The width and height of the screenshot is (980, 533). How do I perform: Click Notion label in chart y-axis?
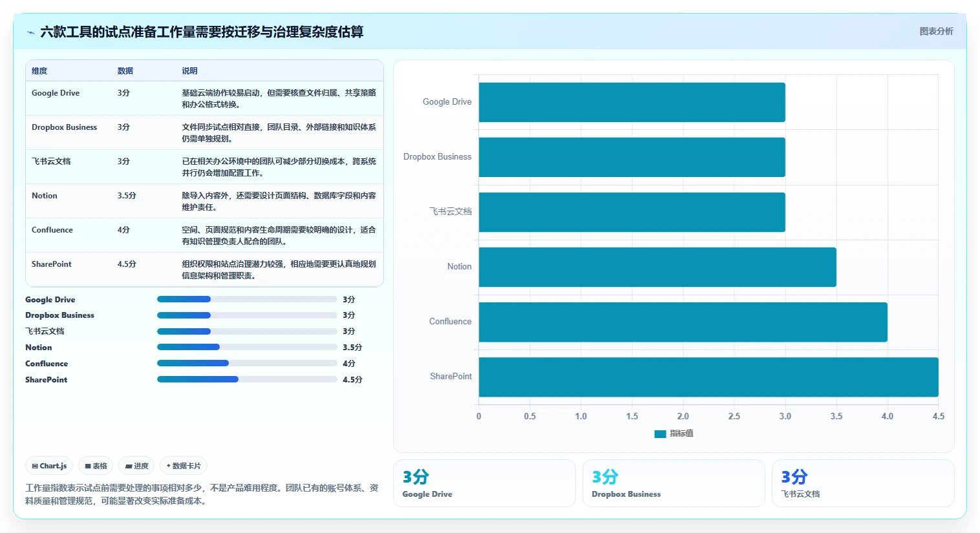point(459,267)
